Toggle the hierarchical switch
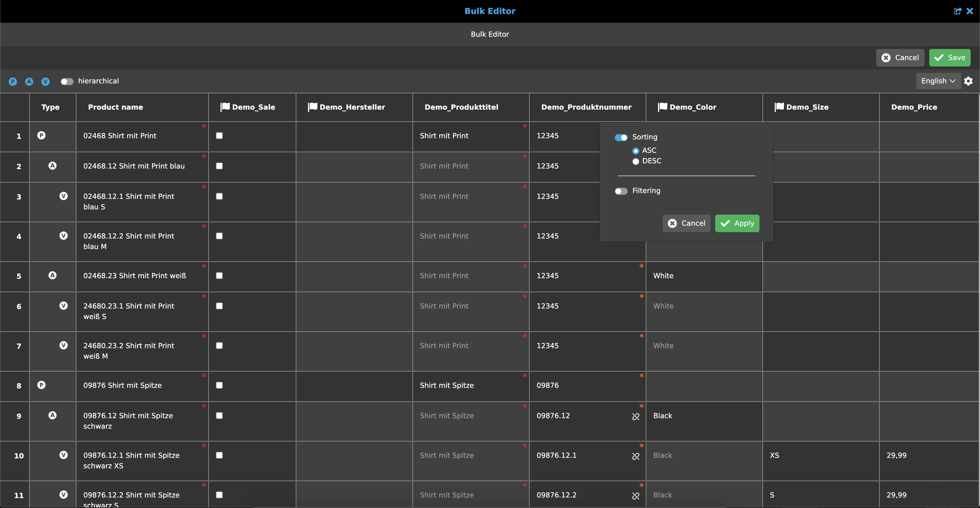Viewport: 980px width, 508px height. pyautogui.click(x=67, y=81)
